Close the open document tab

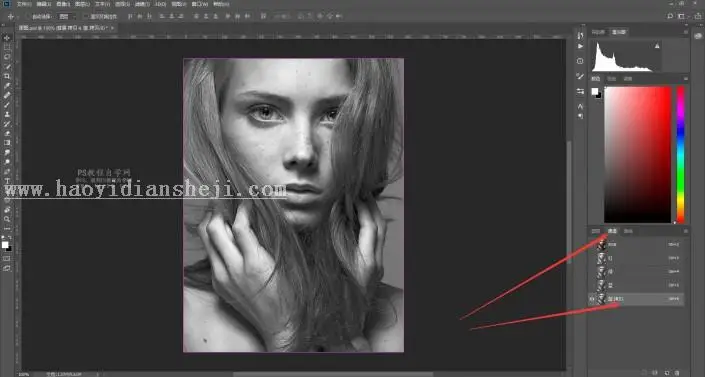pyautogui.click(x=112, y=28)
